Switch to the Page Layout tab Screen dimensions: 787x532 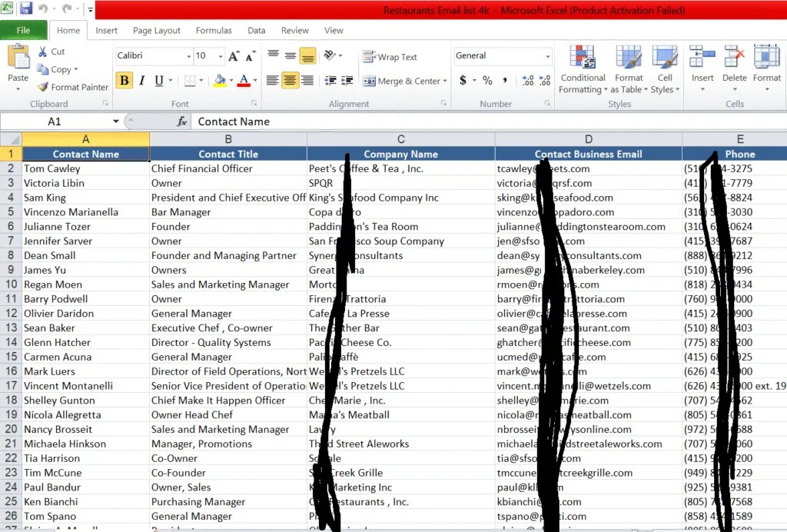pyautogui.click(x=157, y=30)
